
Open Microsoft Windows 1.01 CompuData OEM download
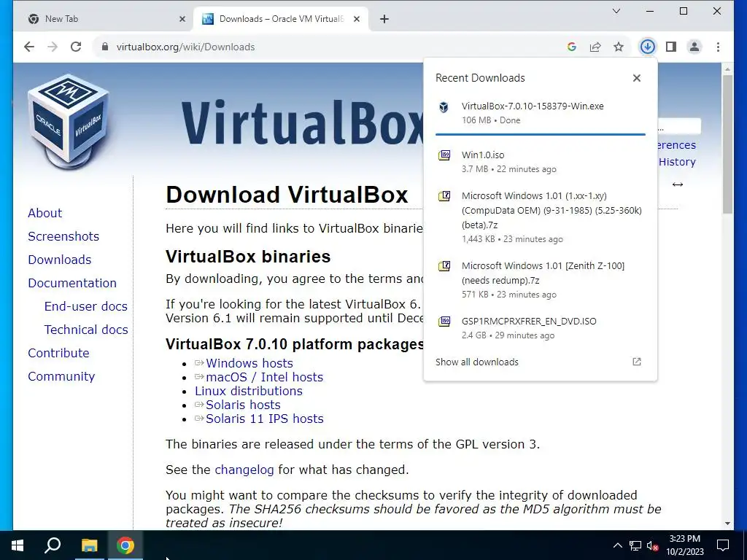click(x=541, y=217)
